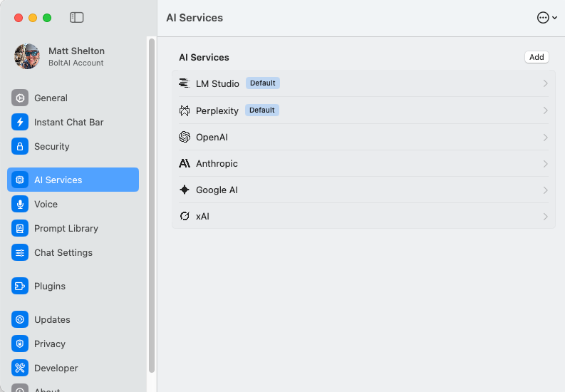Open Plugins section label
This screenshot has width=565, height=392.
[x=50, y=286]
